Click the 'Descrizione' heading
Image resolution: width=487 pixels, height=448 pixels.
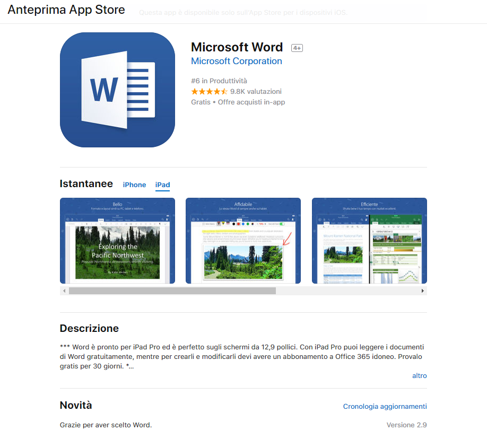(x=89, y=329)
